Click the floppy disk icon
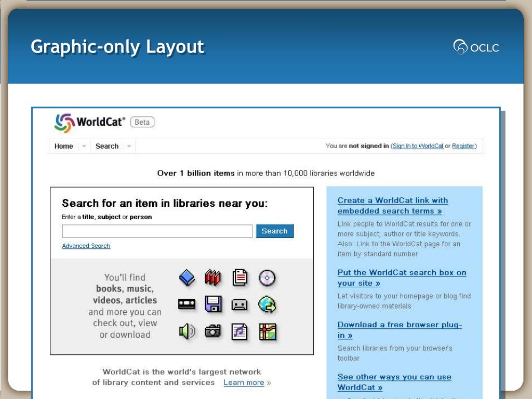 point(213,304)
